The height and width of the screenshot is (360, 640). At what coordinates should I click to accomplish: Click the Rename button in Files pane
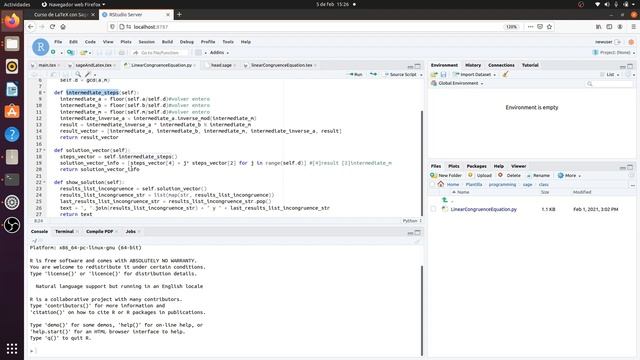click(538, 176)
